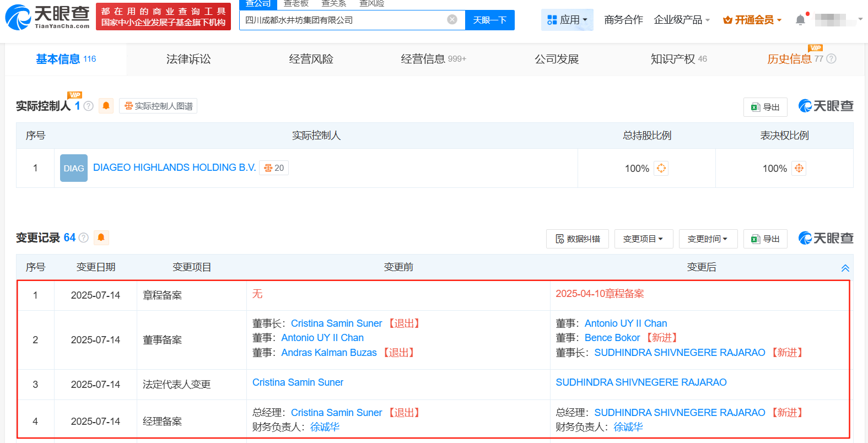
Task: Switch to 基本信息 tab
Action: [x=66, y=59]
